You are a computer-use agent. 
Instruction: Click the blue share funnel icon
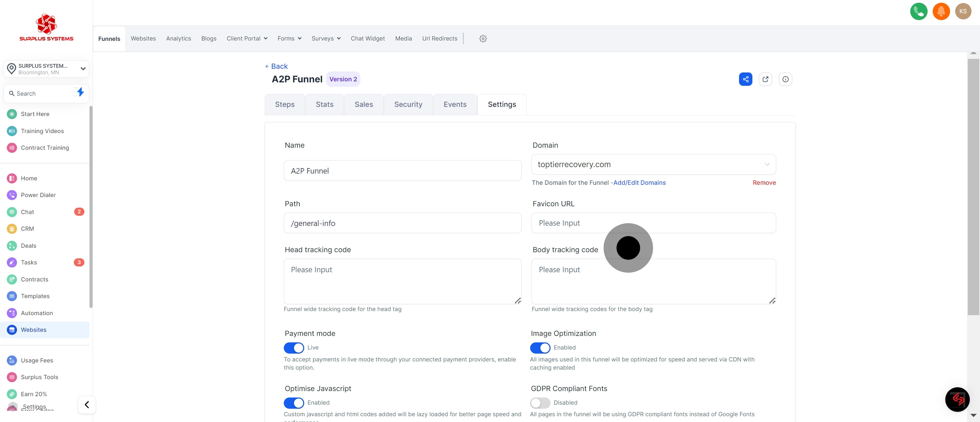(745, 79)
